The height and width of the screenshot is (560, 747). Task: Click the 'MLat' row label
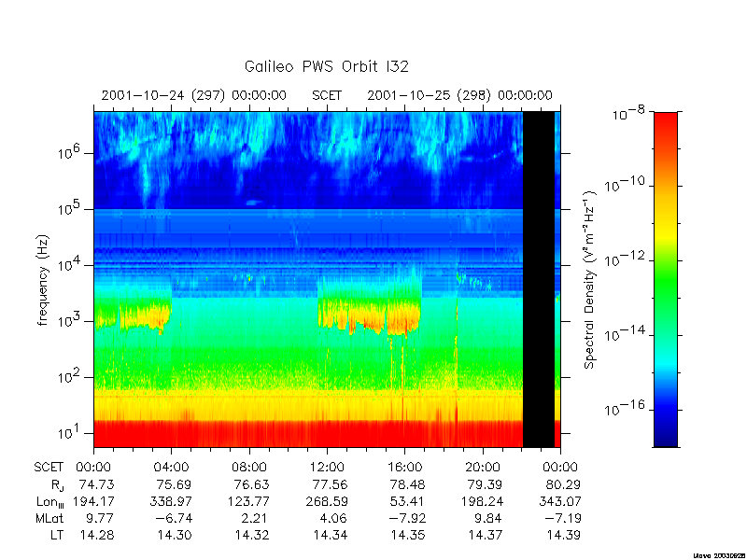(x=49, y=518)
